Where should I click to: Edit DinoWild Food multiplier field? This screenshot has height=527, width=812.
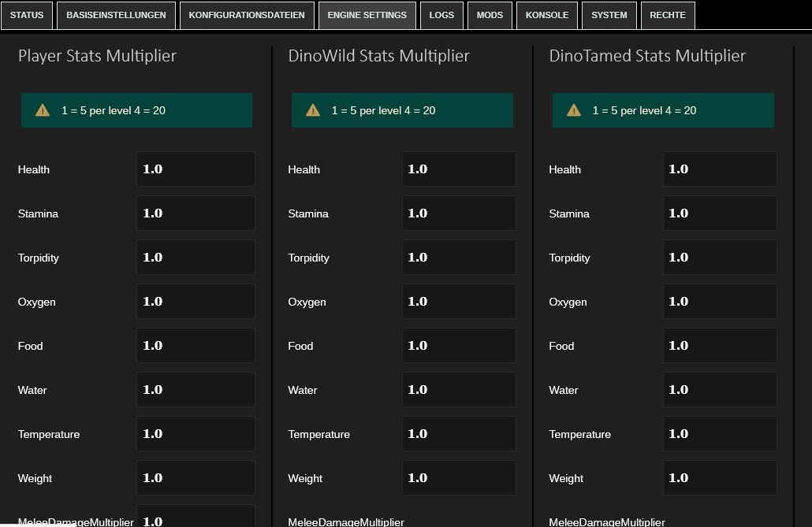pyautogui.click(x=459, y=345)
